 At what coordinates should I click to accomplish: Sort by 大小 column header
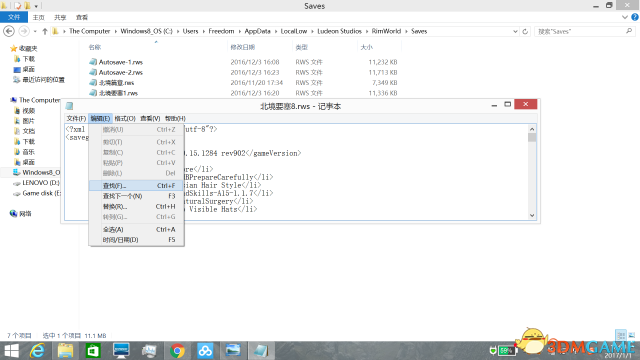click(x=367, y=47)
